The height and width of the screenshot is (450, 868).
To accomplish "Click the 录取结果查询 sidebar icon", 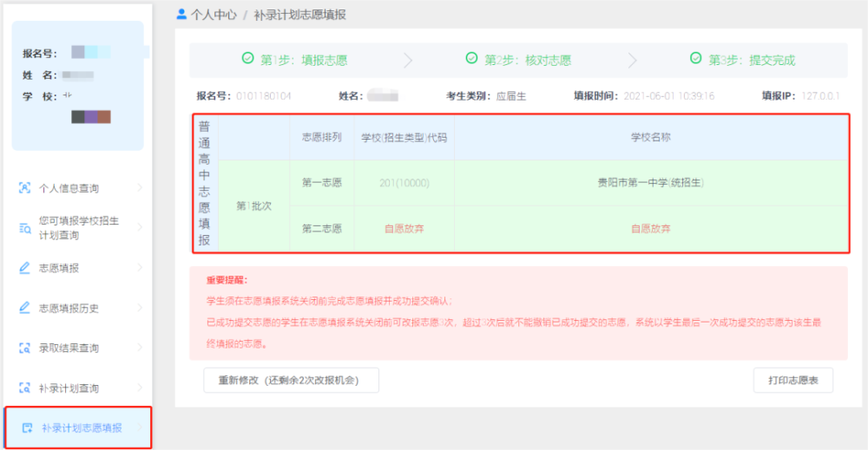I will [25, 348].
